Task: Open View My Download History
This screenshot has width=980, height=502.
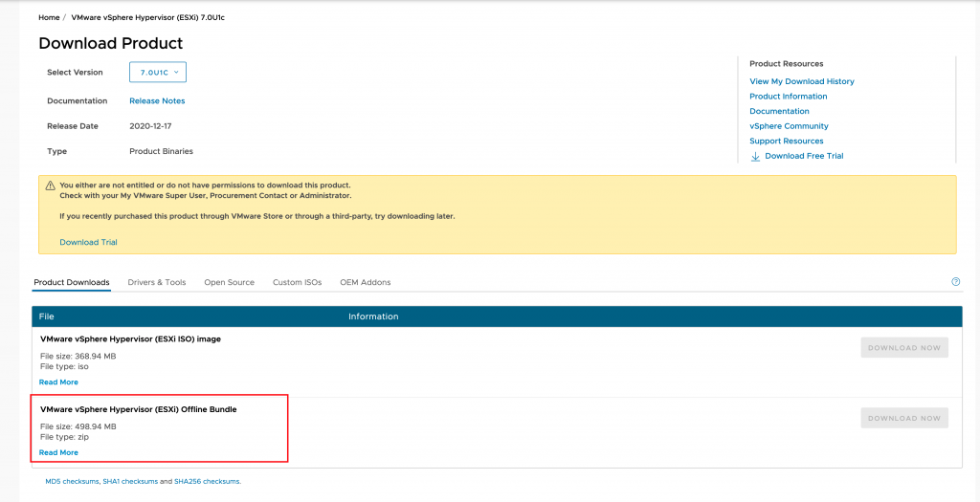Action: [x=802, y=81]
